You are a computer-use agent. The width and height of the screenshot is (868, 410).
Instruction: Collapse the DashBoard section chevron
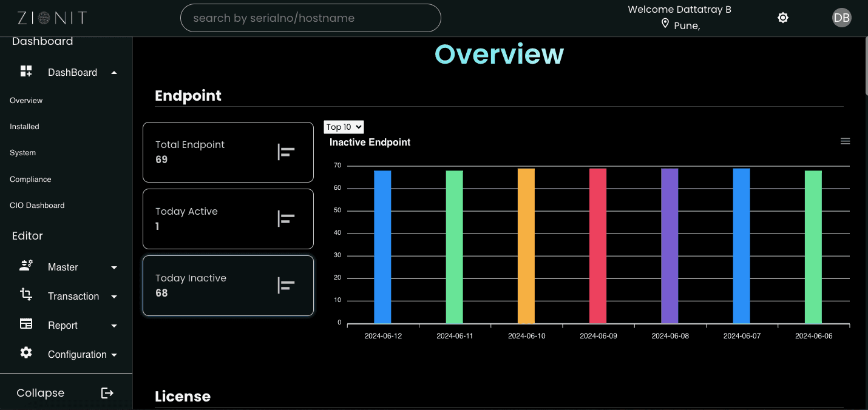(x=114, y=72)
